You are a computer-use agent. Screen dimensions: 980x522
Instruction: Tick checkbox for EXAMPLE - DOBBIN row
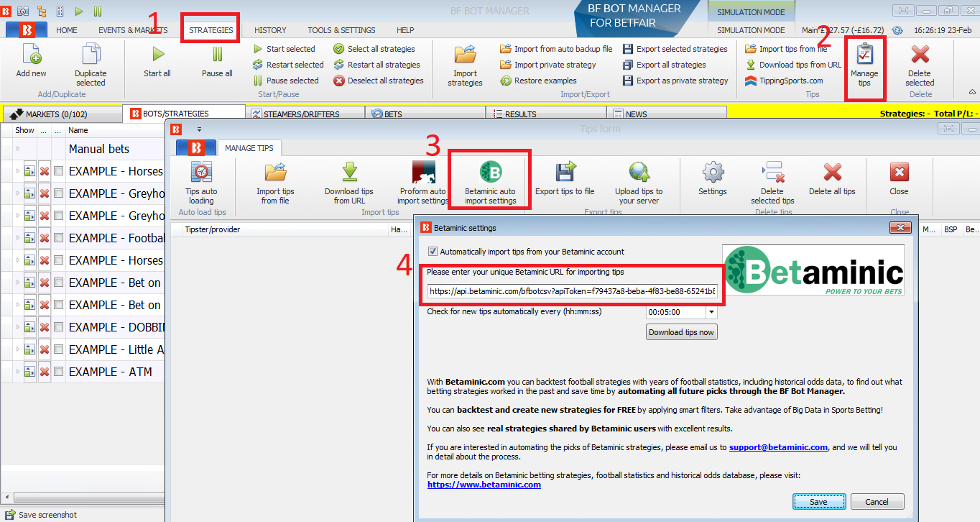(x=59, y=327)
